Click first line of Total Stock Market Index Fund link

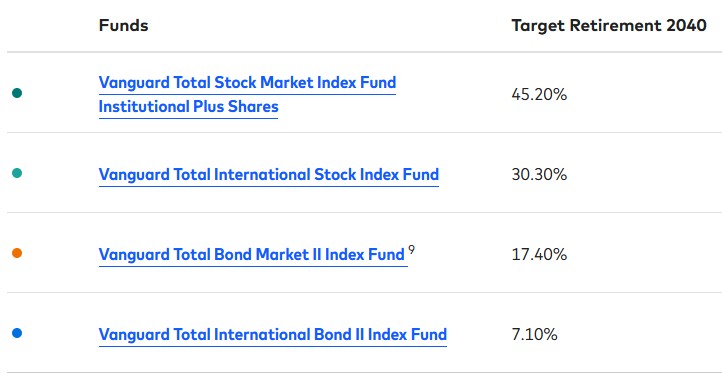[247, 82]
